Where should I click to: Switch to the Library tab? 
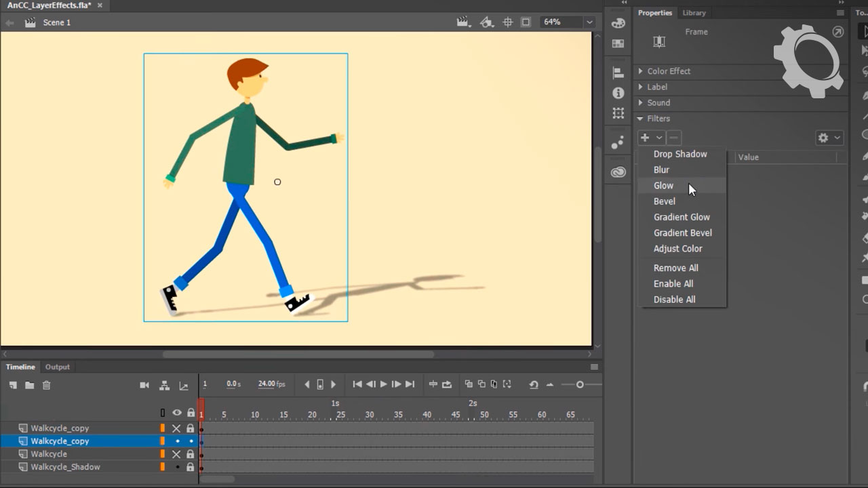694,13
